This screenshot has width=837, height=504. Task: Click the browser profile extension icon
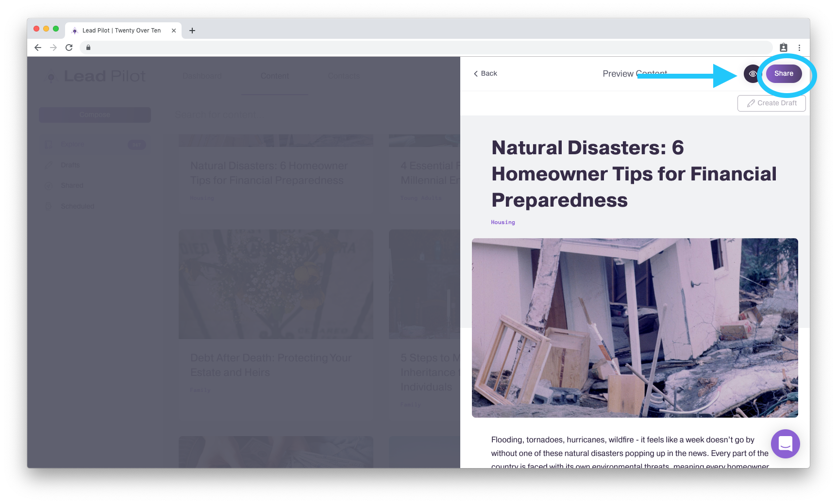[784, 48]
